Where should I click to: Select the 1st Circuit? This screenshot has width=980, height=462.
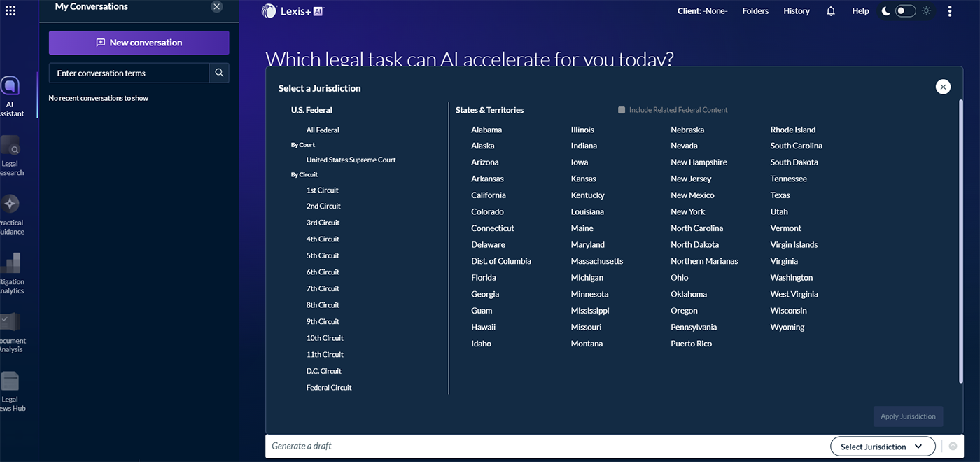click(x=322, y=190)
